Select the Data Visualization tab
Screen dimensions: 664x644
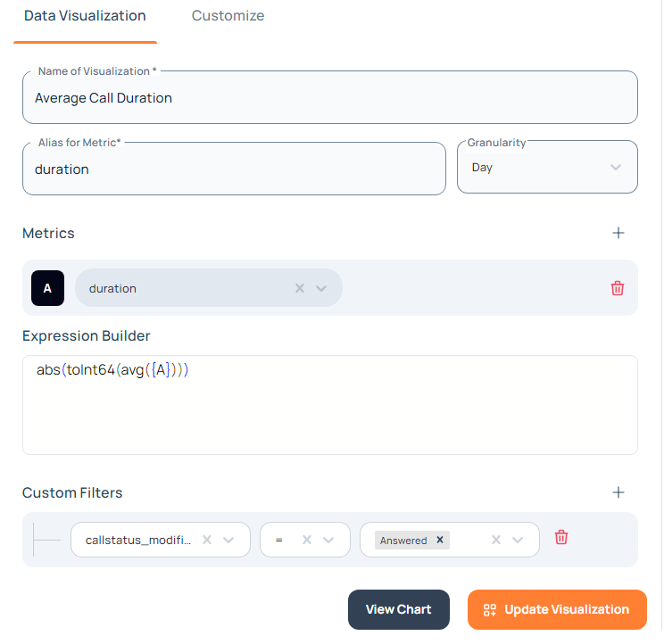pos(85,16)
